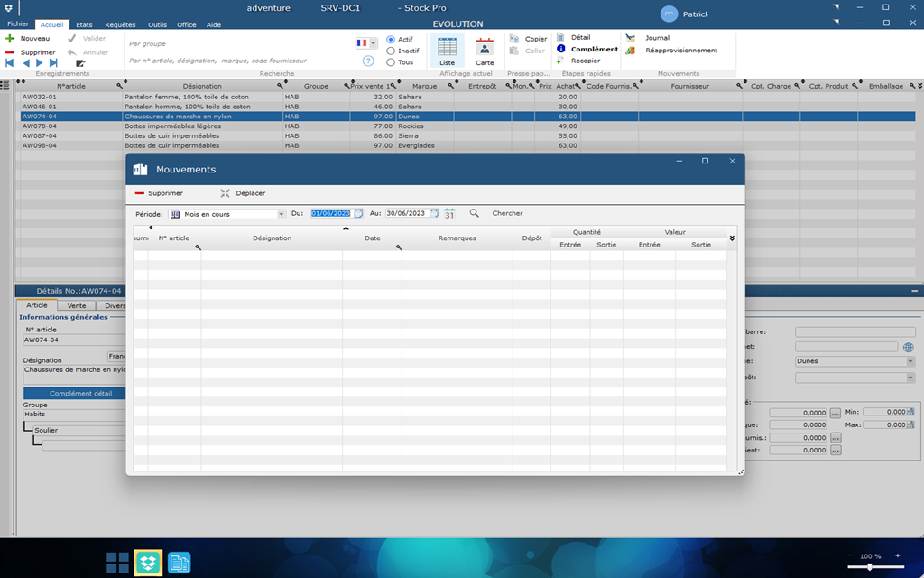
Task: Click the article search field by number or designation
Action: click(238, 61)
